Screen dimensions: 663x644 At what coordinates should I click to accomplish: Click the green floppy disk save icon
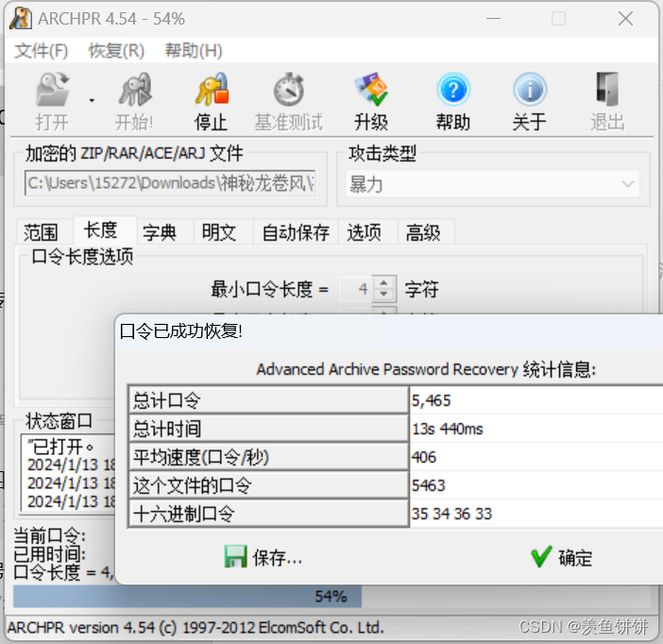pos(235,556)
